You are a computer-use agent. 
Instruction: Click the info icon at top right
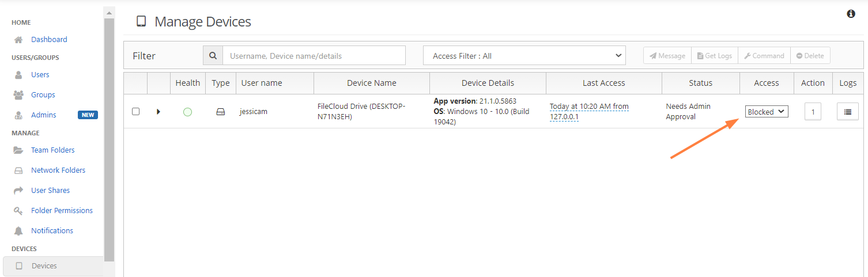[x=851, y=14]
